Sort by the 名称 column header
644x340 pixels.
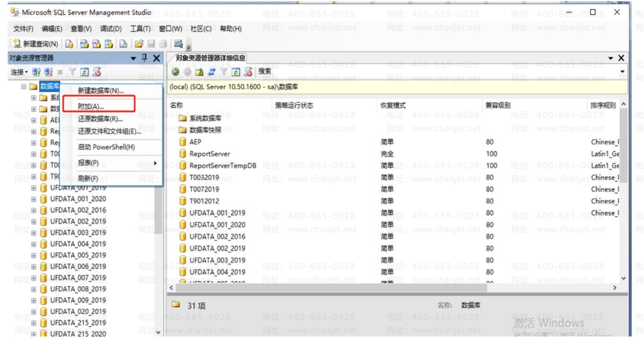(x=219, y=105)
